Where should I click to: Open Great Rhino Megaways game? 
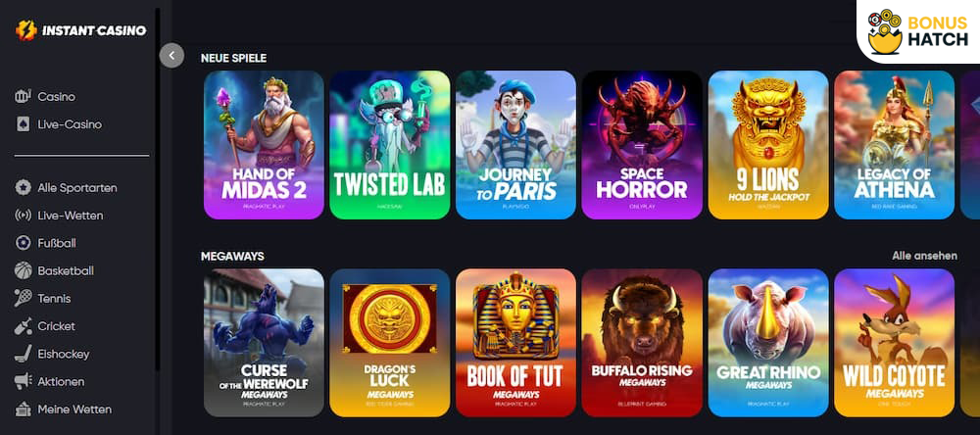tap(768, 343)
